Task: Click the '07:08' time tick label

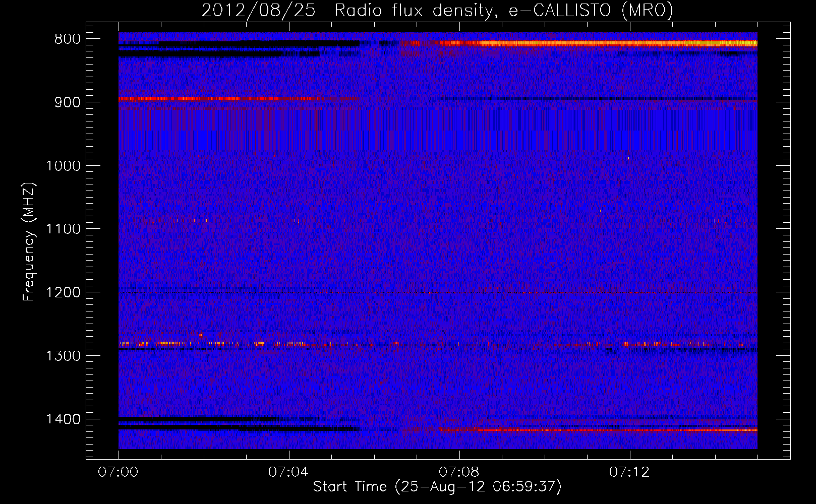Action: coord(459,472)
